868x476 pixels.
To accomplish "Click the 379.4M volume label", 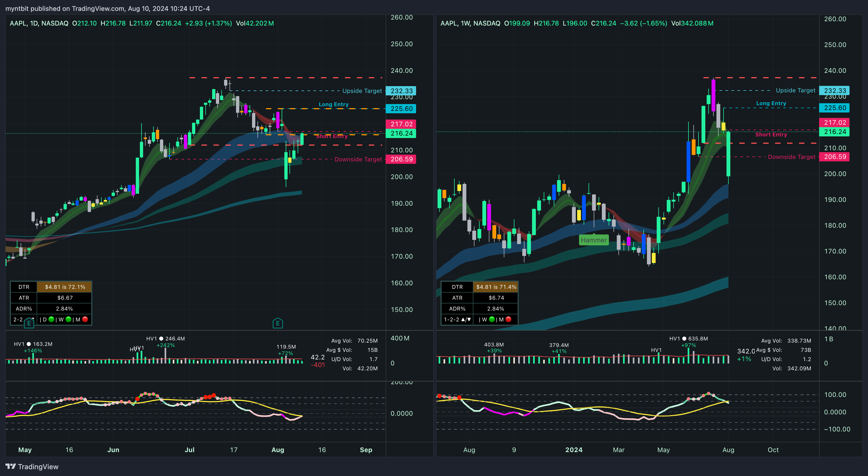I will point(559,345).
